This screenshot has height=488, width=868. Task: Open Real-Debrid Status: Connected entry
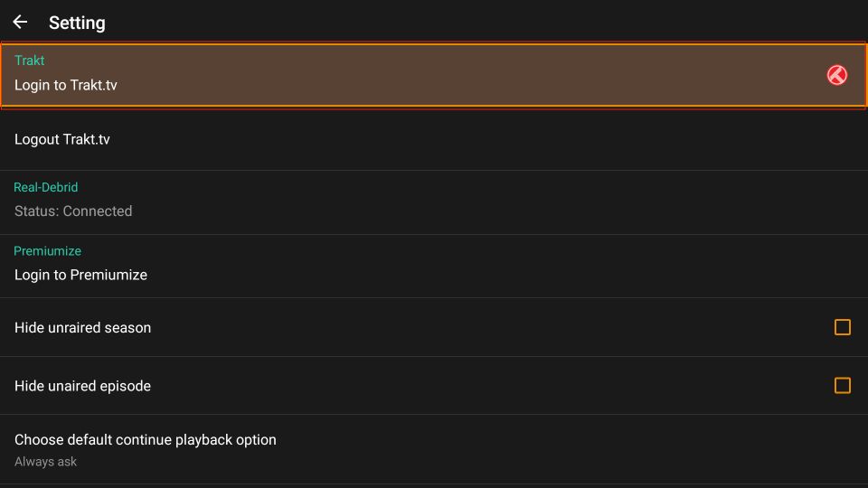pyautogui.click(x=434, y=202)
